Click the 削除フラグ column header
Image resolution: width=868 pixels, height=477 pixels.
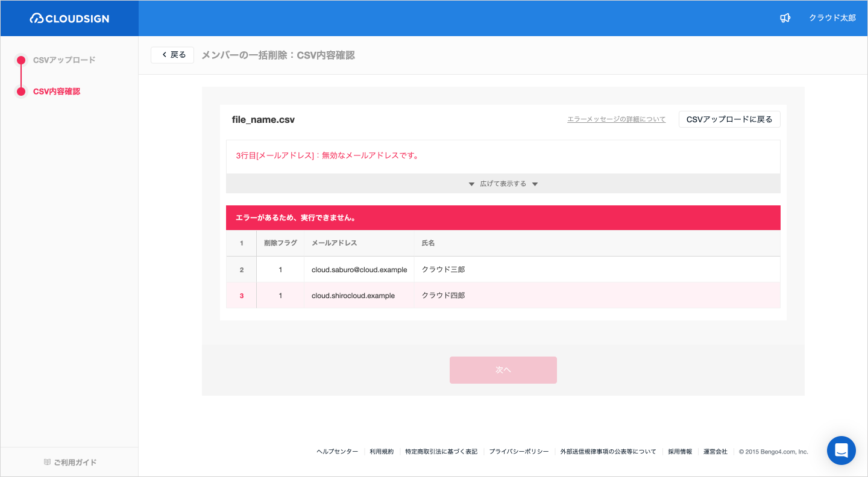pos(280,243)
